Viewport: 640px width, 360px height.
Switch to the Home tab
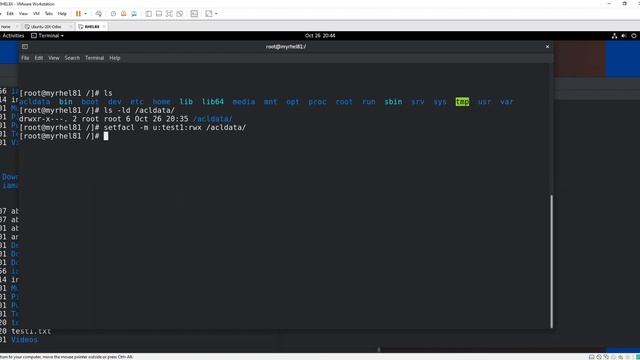[x=6, y=27]
